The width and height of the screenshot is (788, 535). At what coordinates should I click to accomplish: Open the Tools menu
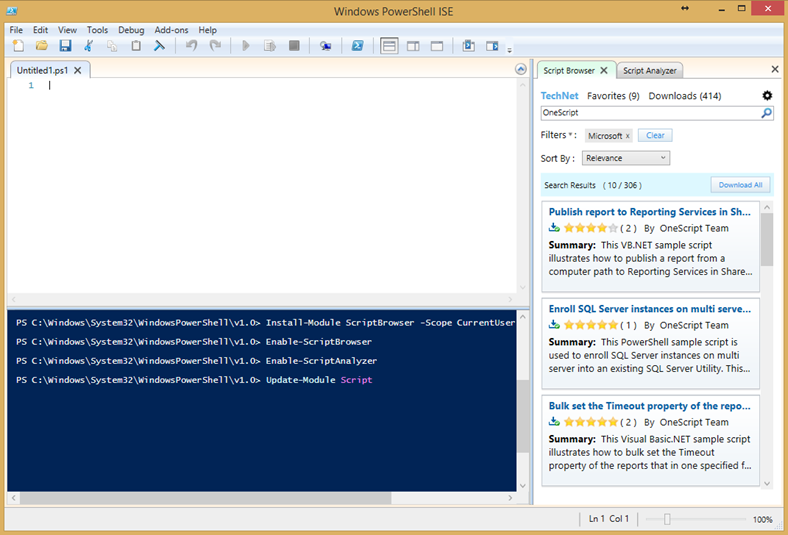[97, 30]
